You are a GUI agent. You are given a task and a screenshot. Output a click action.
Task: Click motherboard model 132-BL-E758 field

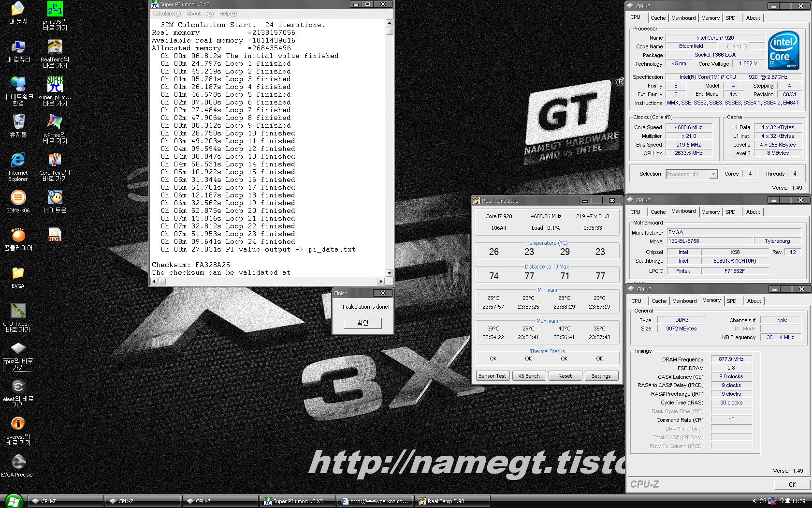click(x=709, y=241)
